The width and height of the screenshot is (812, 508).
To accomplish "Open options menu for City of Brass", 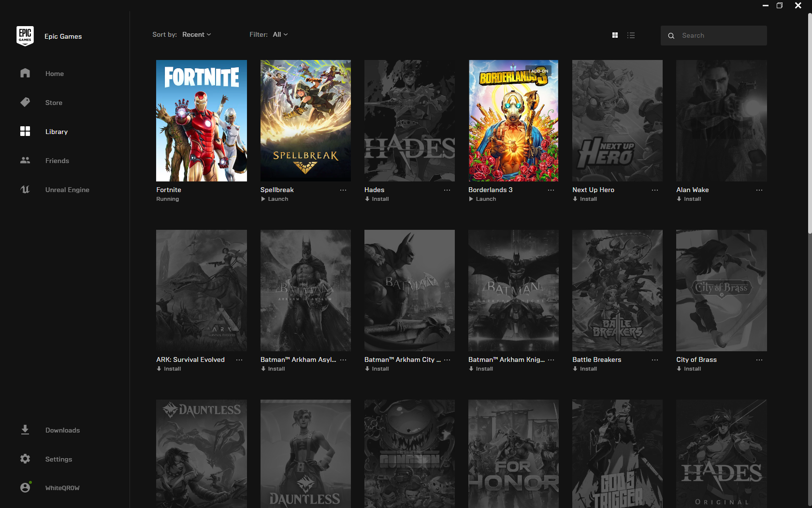I will (759, 360).
